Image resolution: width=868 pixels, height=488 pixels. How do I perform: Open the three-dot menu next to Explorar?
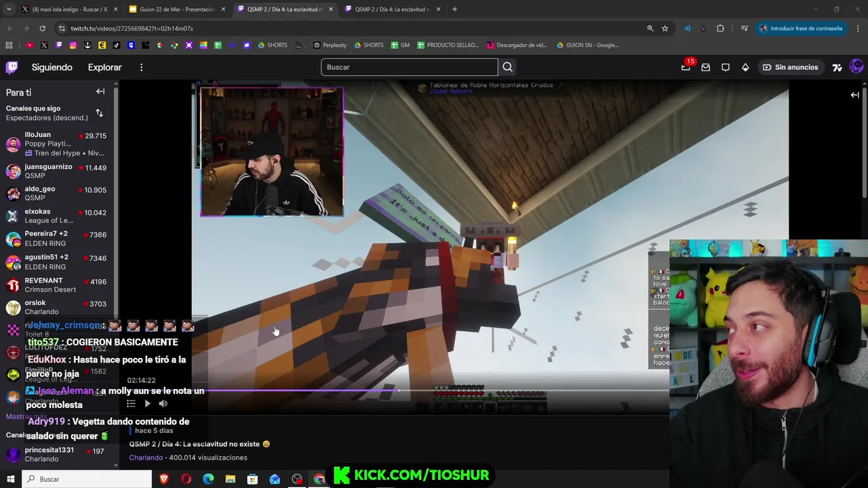click(x=141, y=67)
